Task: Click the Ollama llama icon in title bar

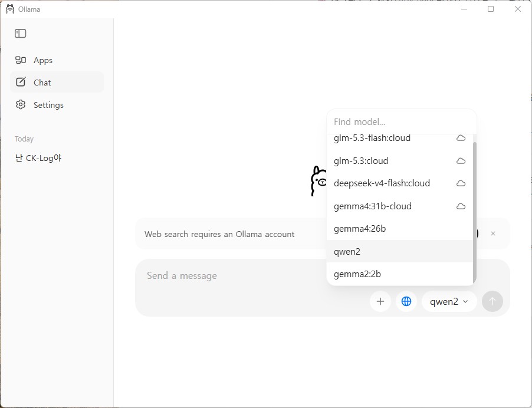Action: 10,9
